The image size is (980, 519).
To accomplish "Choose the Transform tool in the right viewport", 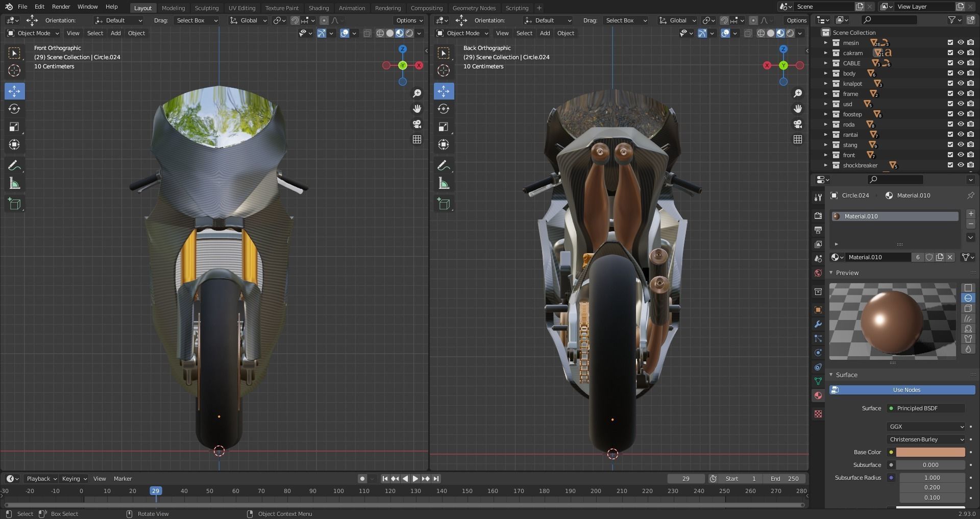I will 444,144.
